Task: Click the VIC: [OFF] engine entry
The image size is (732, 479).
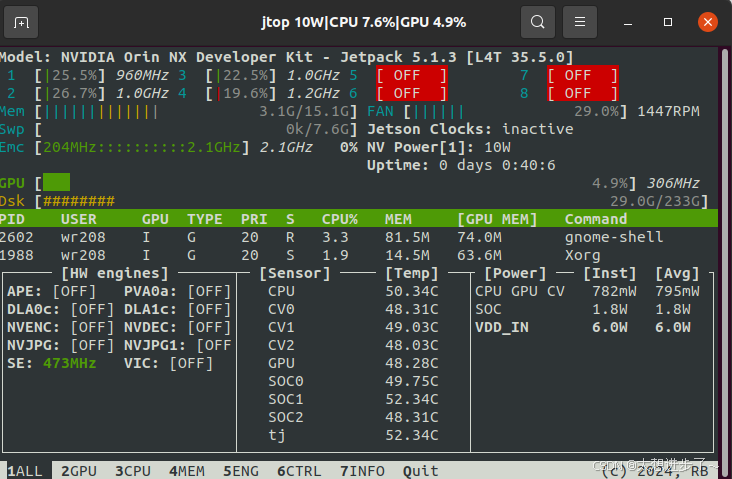Action: pyautogui.click(x=169, y=363)
